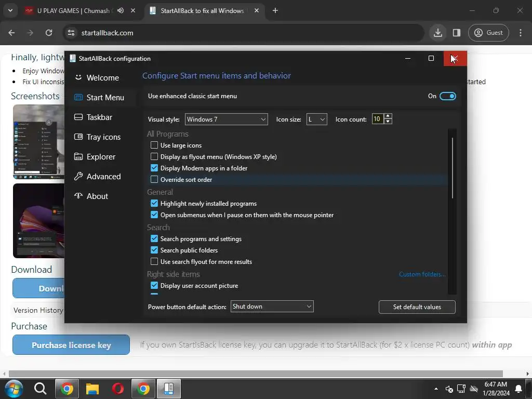Increase icon count with up arrow

(x=388, y=116)
